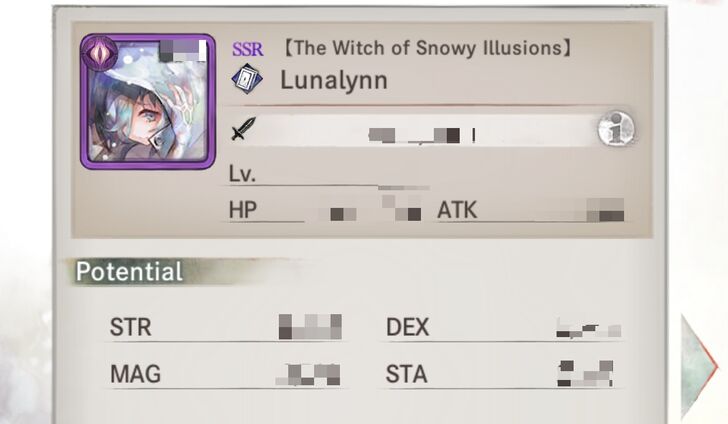Image resolution: width=728 pixels, height=424 pixels.
Task: Tap The Witch of Snowy Illusions title
Action: (427, 48)
